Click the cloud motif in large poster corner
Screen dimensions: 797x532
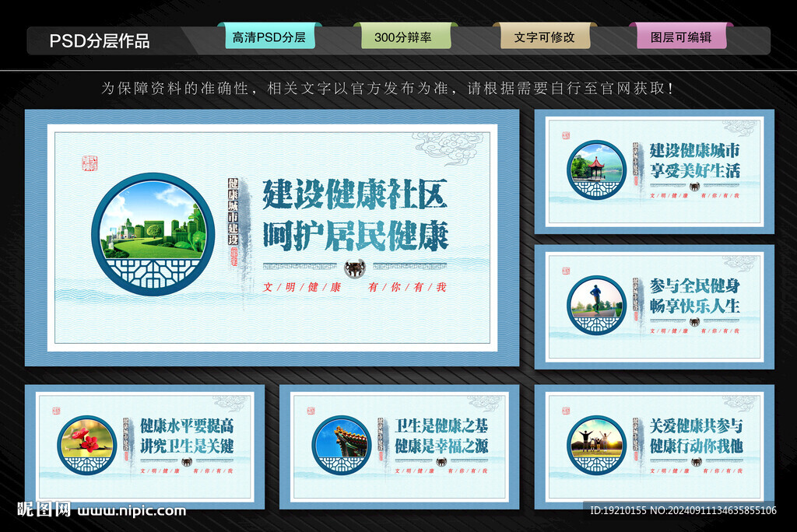click(448, 148)
